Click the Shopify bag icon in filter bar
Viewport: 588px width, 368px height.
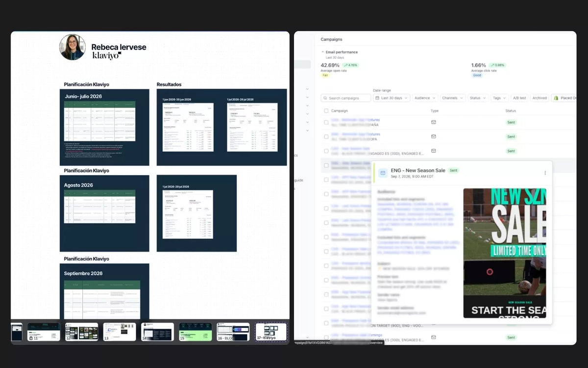tap(556, 98)
